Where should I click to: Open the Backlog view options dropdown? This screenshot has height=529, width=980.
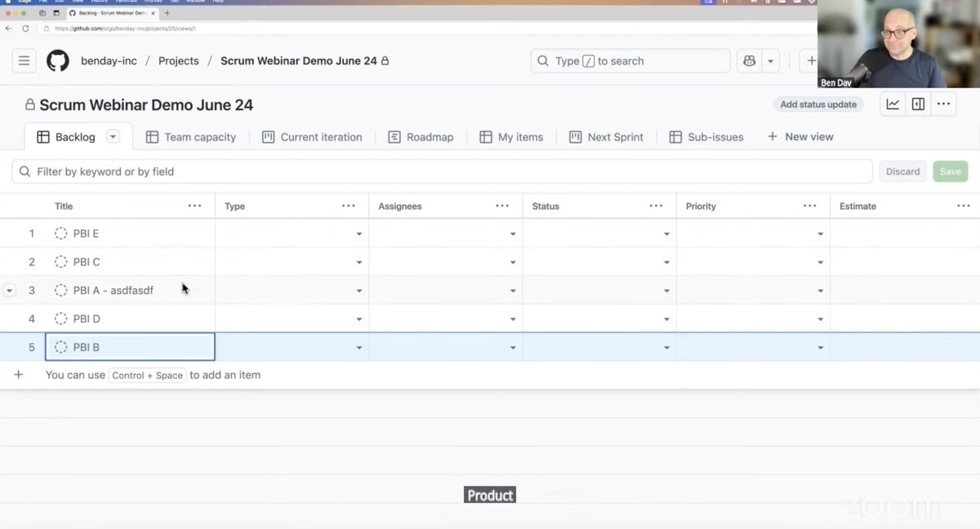[x=114, y=137]
